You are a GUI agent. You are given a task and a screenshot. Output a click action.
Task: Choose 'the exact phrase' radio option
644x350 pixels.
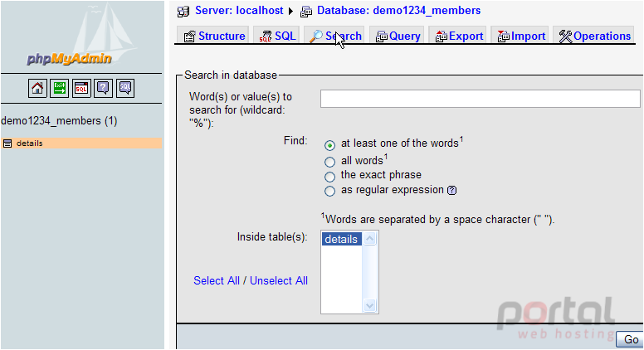329,177
